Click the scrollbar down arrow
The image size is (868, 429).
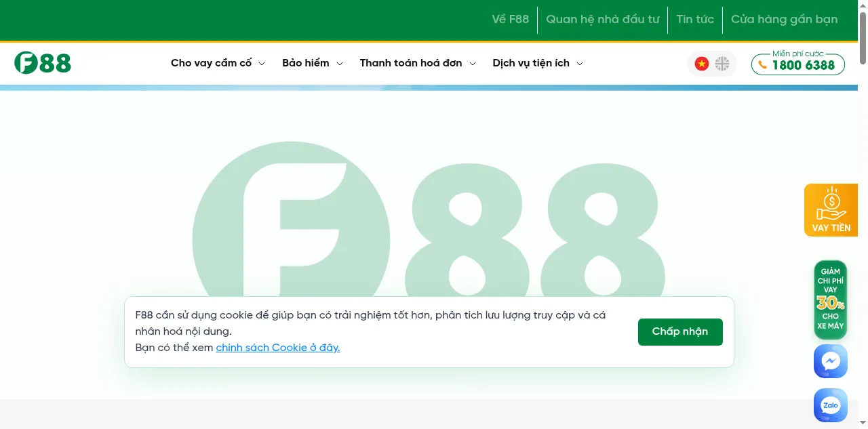click(x=863, y=424)
